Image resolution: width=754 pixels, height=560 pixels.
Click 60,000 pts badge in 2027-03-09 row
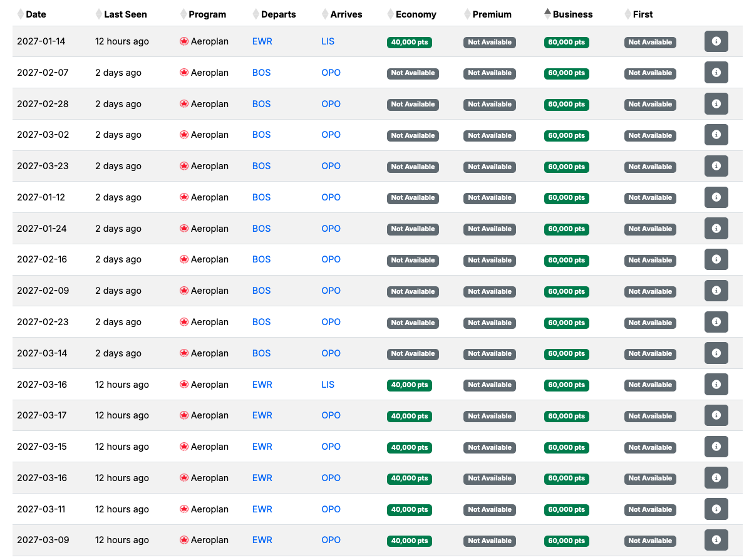[x=567, y=541]
